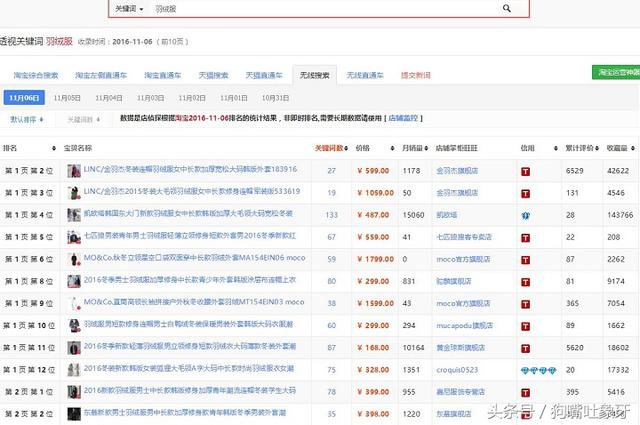Image resolution: width=640 pixels, height=425 pixels.
Task: Click keyword count 133 in ¥487.00 row
Action: [331, 215]
